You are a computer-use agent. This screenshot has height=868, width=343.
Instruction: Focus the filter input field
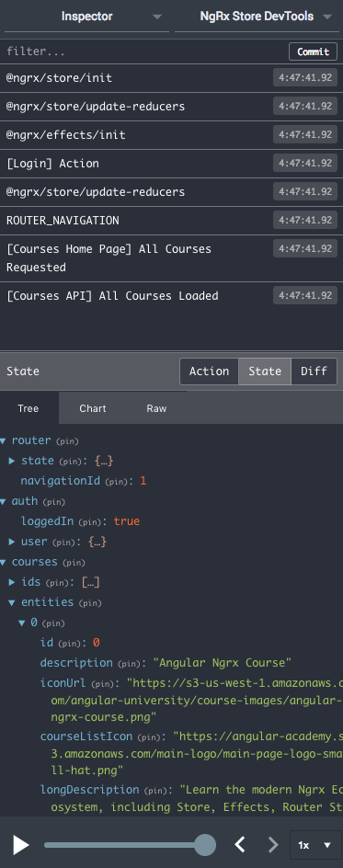(143, 51)
